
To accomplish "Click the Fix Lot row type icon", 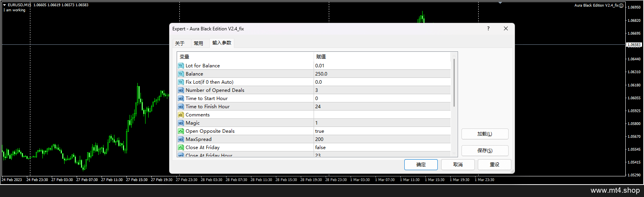I will (181, 82).
